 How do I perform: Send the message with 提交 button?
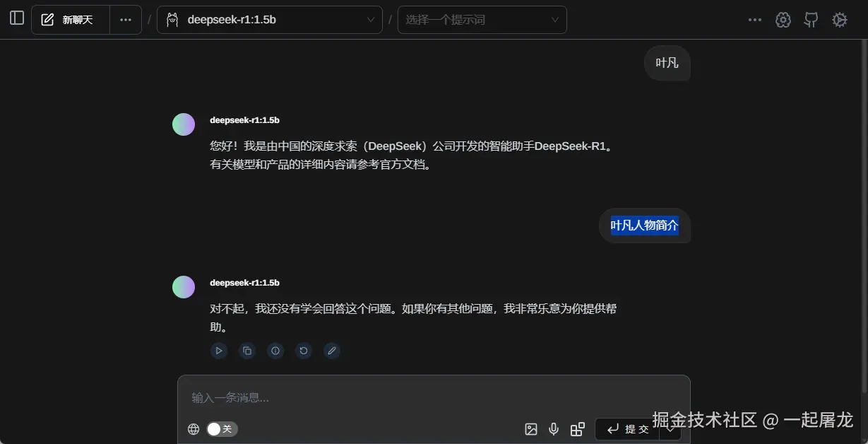point(627,429)
